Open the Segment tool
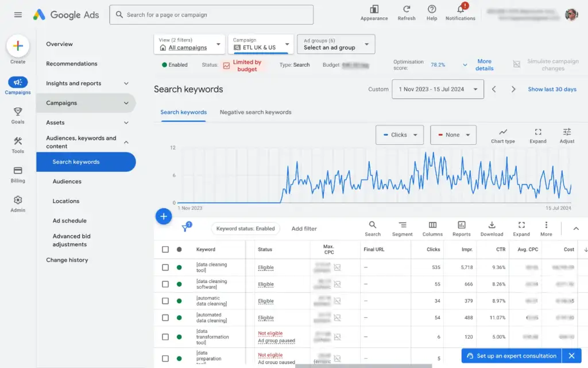This screenshot has height=368, width=588. point(403,229)
